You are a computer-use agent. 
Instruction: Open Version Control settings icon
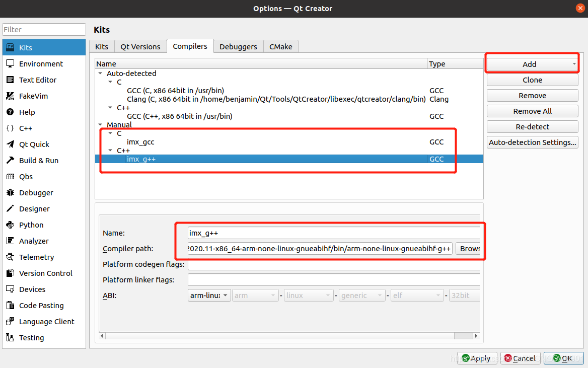coord(10,273)
